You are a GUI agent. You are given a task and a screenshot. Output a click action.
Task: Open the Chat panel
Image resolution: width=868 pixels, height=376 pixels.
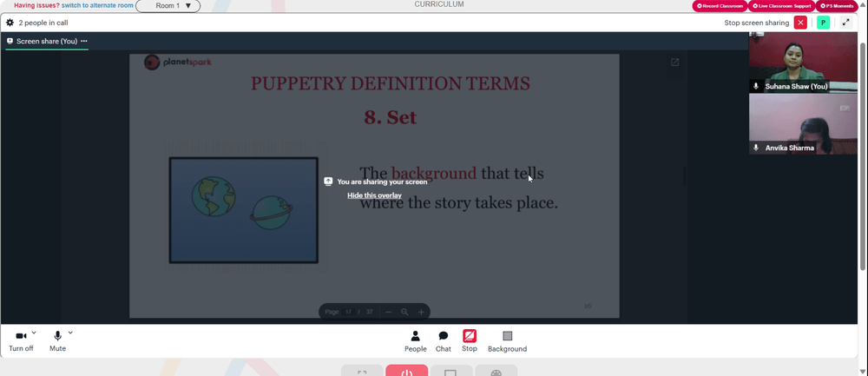444,341
